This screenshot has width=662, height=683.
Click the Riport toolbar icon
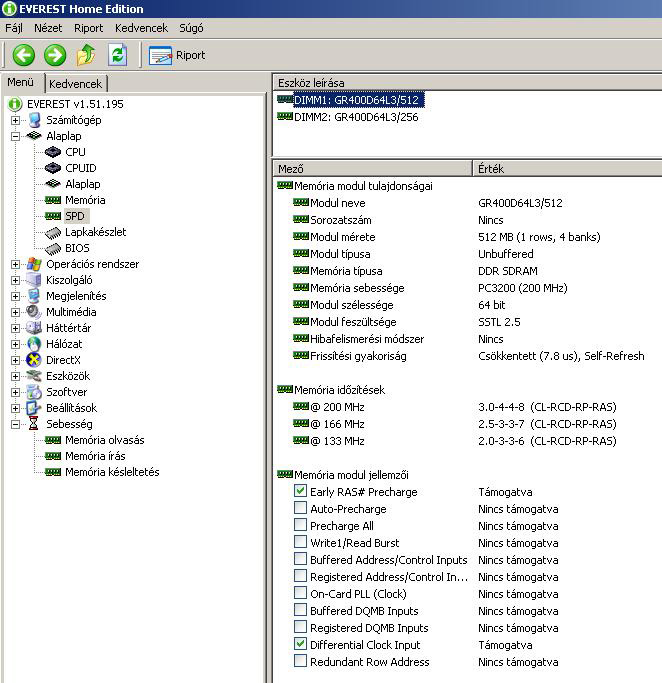(x=160, y=55)
